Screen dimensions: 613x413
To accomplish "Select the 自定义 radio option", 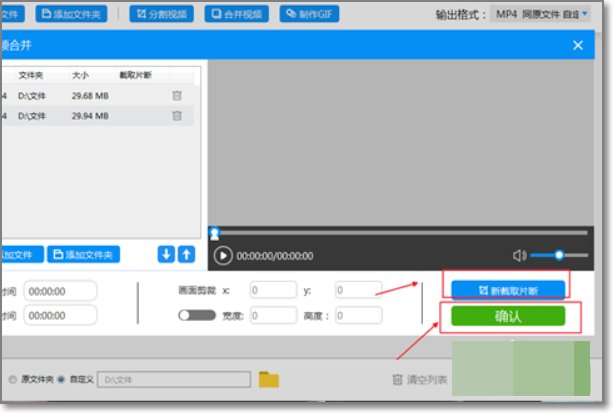I will point(61,379).
